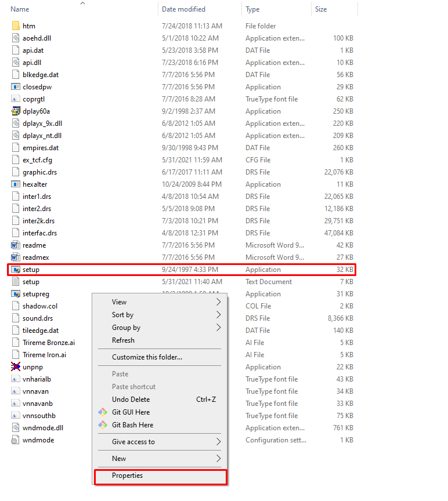The image size is (448, 501).
Task: Select the file named api.dat
Action: pyautogui.click(x=33, y=50)
